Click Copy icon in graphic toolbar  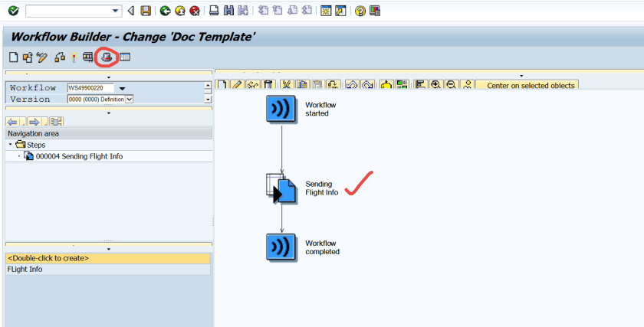coord(302,84)
